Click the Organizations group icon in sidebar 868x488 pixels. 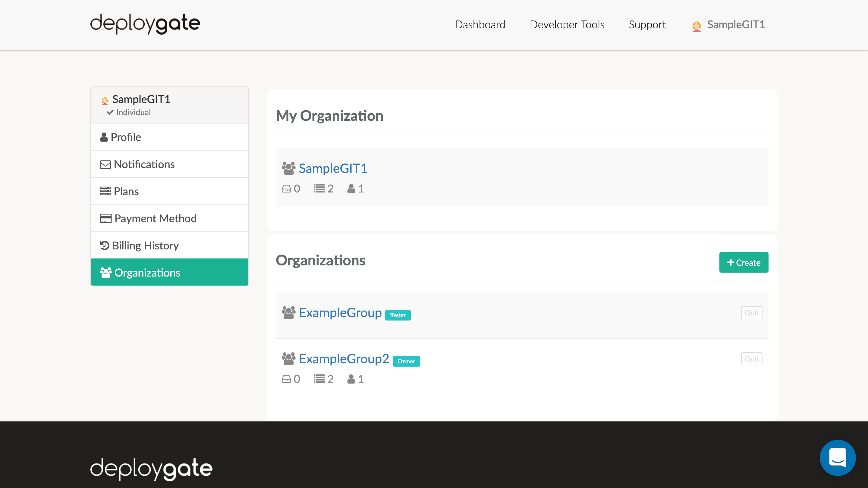105,272
